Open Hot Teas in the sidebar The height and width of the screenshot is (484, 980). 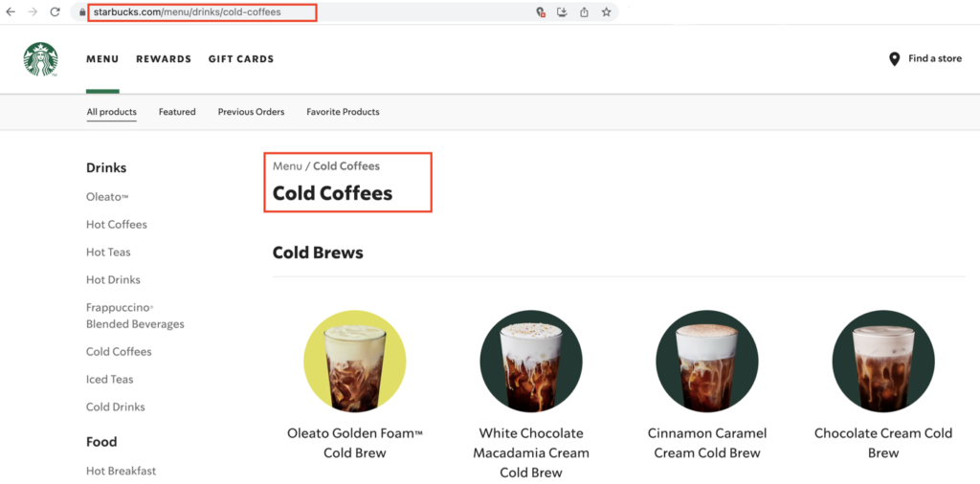108,253
